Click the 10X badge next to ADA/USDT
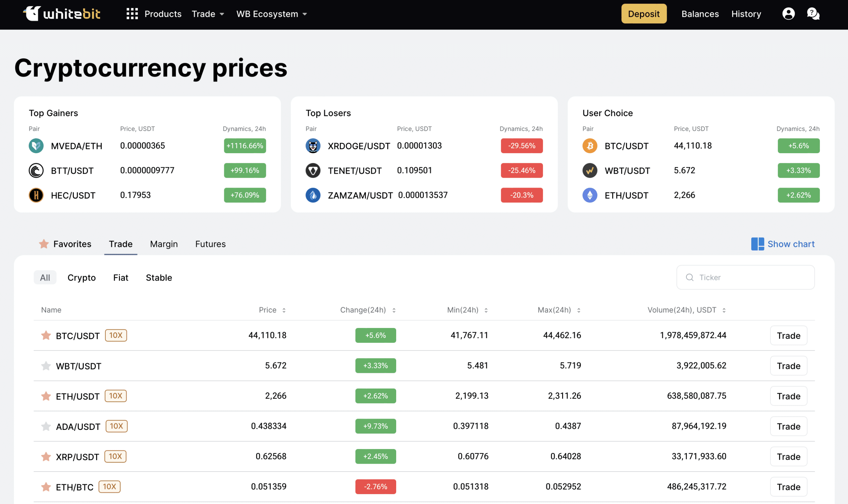This screenshot has height=504, width=848. pyautogui.click(x=117, y=426)
